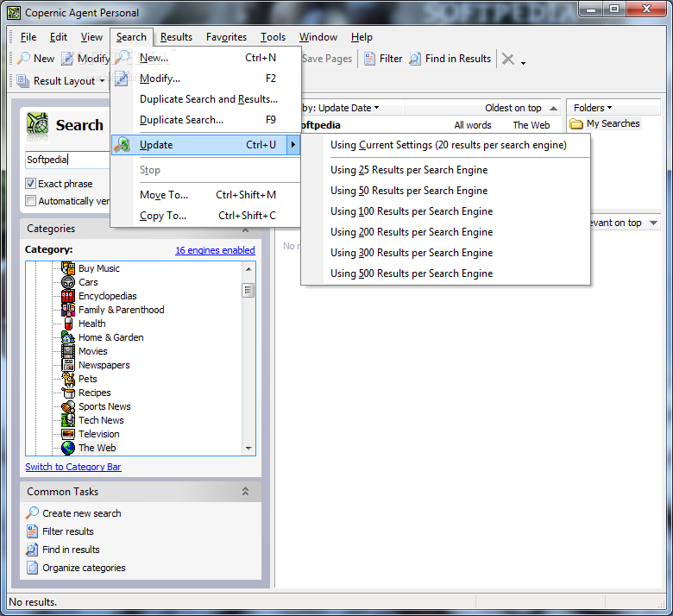Choose Using 500 Results per Search Engine

445,273
